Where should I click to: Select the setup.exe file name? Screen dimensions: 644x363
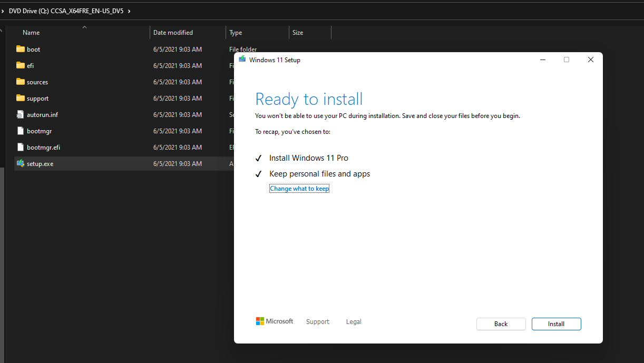click(x=40, y=164)
